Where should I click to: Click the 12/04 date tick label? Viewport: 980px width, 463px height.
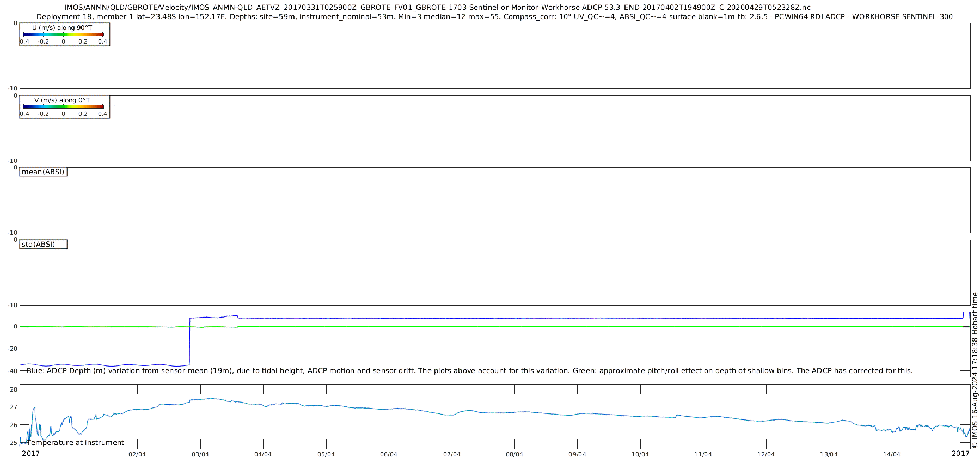(x=766, y=454)
